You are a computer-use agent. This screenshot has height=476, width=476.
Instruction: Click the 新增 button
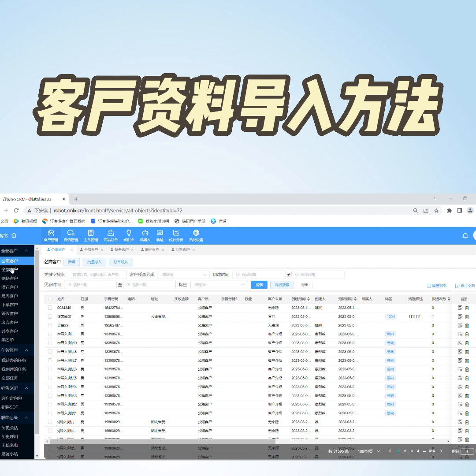(72, 262)
